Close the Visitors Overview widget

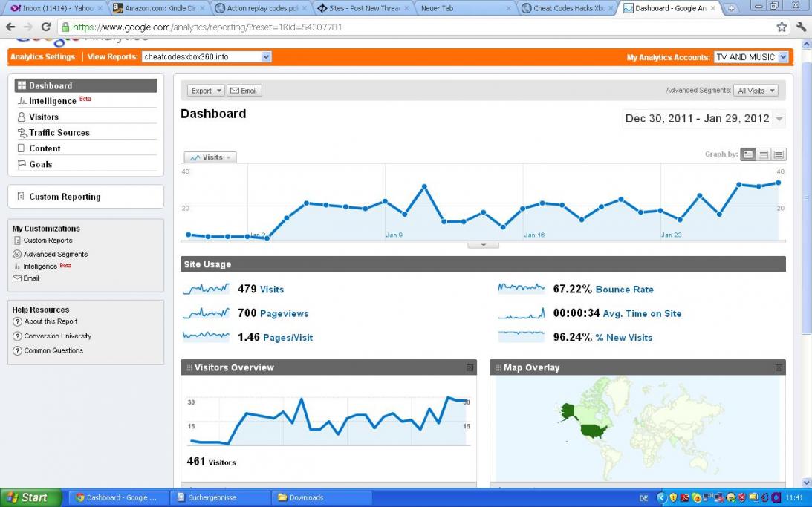[x=470, y=368]
